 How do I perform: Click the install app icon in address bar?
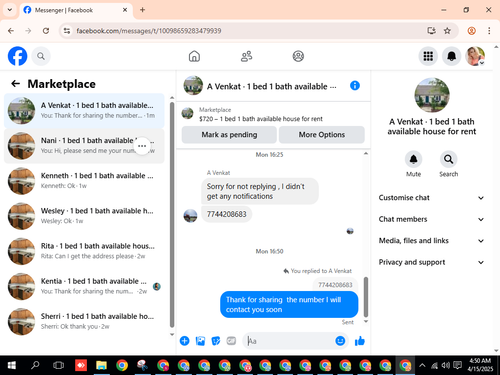pyautogui.click(x=431, y=31)
